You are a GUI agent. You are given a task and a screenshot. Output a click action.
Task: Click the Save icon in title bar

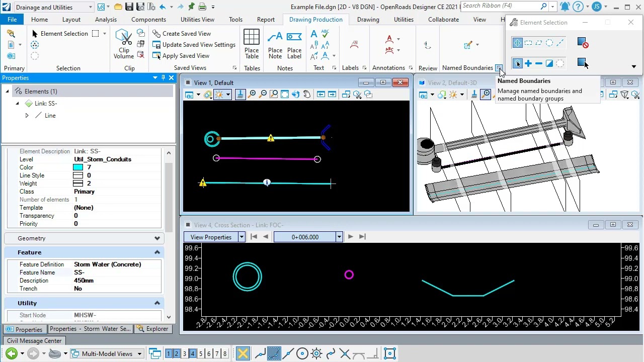pyautogui.click(x=129, y=7)
